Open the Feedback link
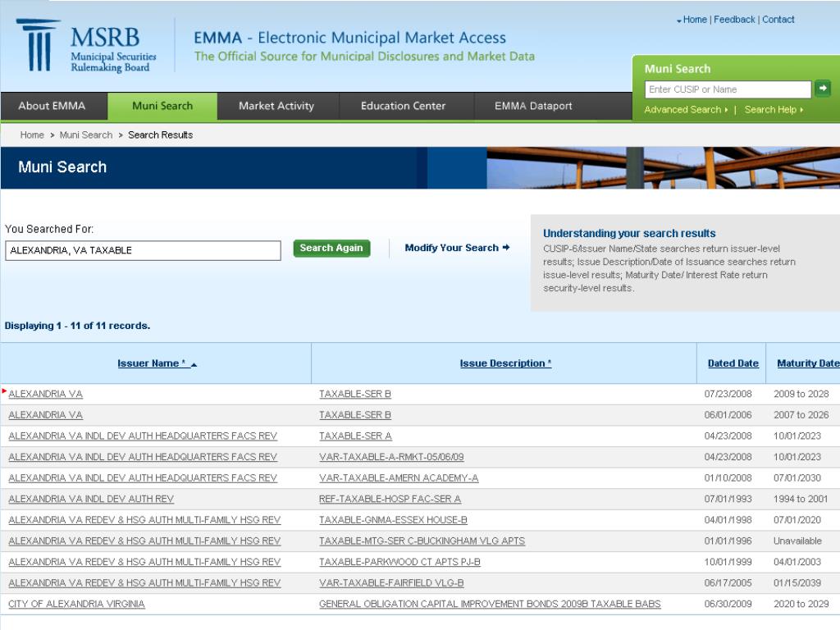This screenshot has height=630, width=840. coord(734,19)
